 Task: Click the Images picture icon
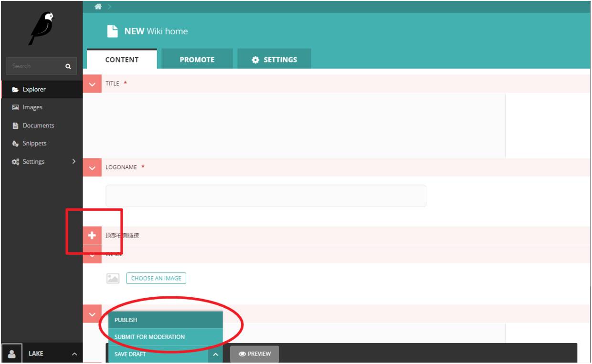[15, 107]
